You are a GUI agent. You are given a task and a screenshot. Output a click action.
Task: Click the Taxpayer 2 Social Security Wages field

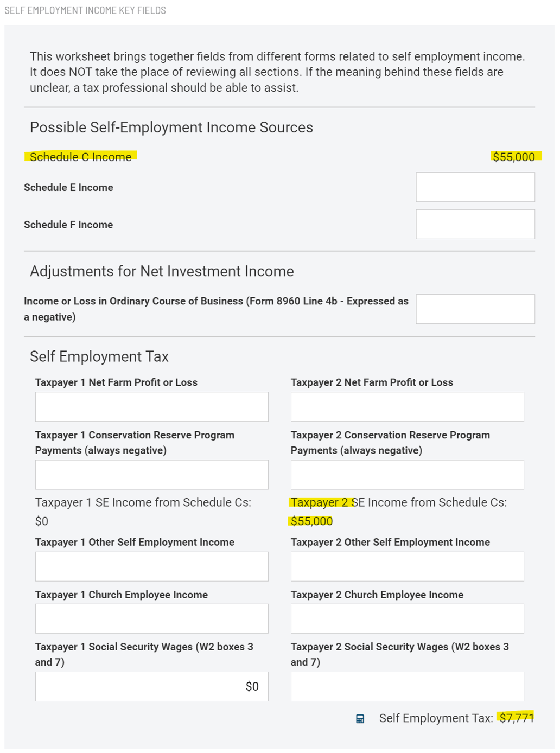tap(406, 686)
